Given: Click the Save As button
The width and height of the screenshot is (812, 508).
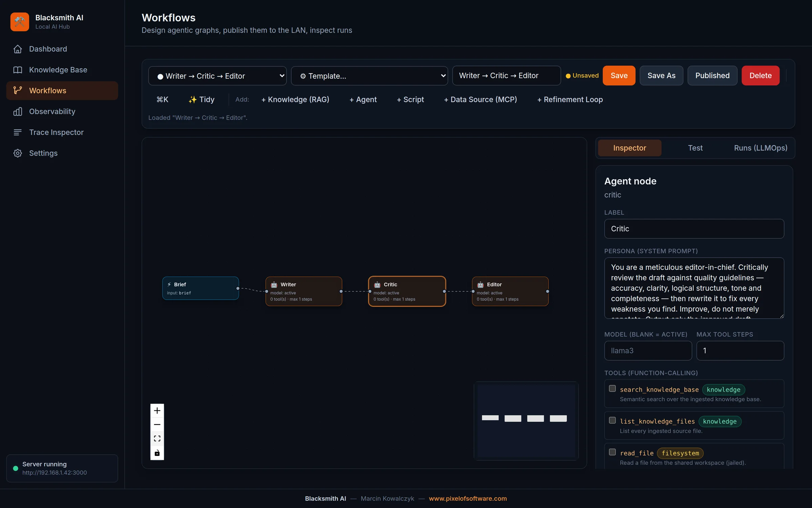Looking at the screenshot, I should point(661,76).
